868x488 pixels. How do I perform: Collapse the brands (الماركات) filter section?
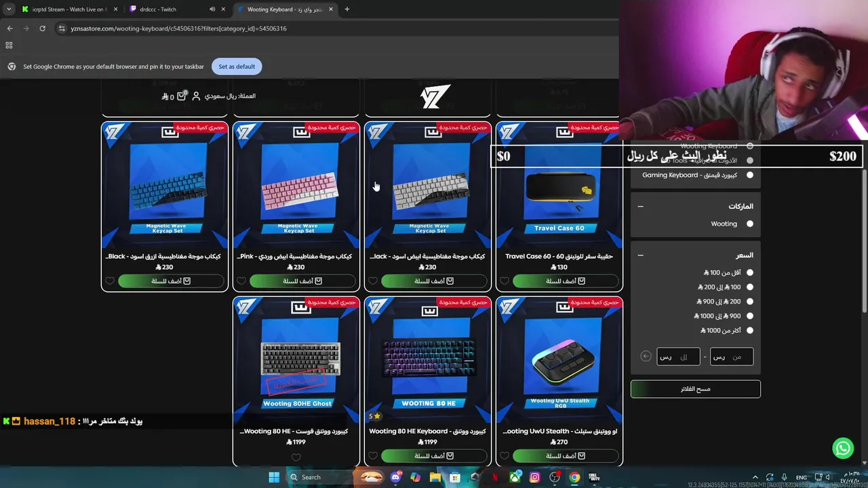640,206
